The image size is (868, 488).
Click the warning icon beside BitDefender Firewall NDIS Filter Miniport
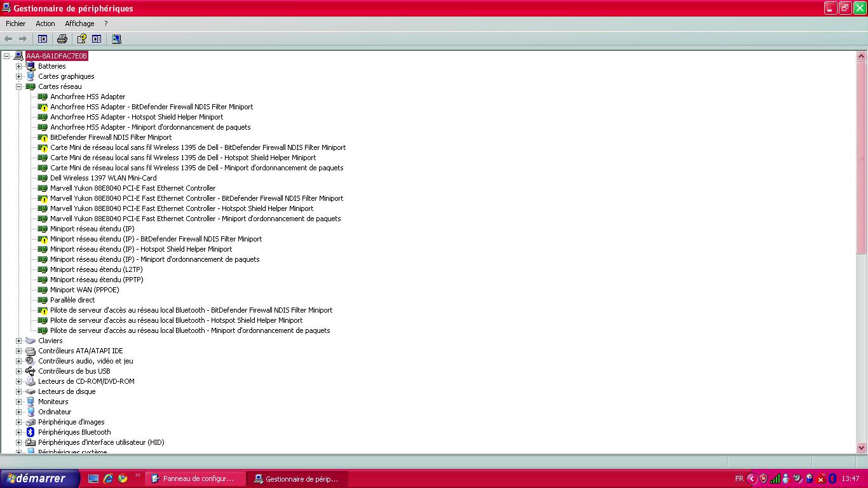(43, 137)
